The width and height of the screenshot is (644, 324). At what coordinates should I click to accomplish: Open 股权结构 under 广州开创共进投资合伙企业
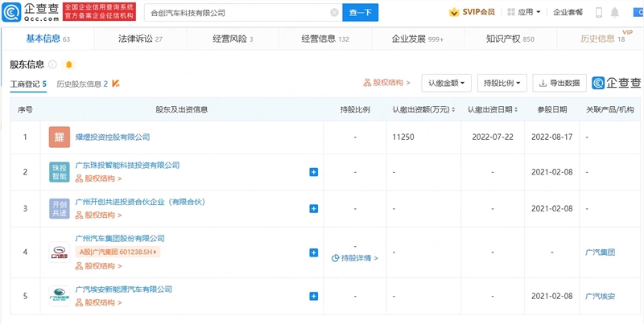point(98,215)
